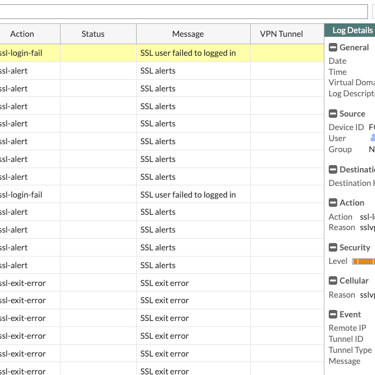The height and width of the screenshot is (375, 375).
Task: Collapse the General section icon
Action: pos(333,47)
